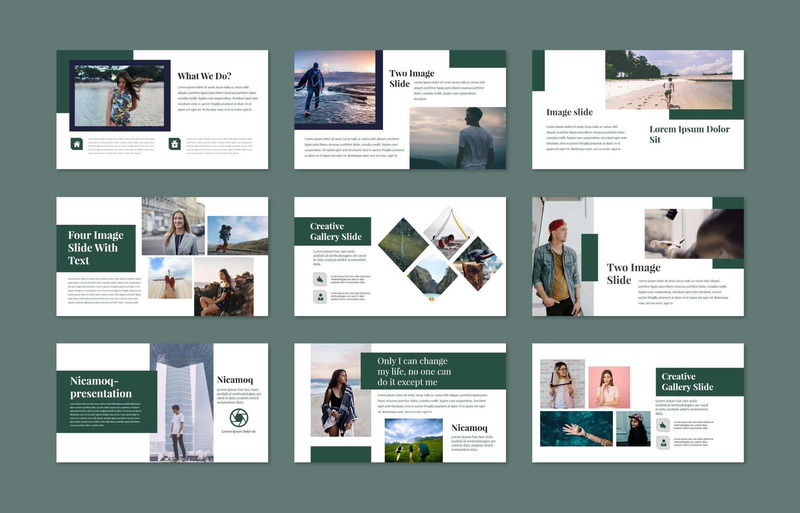Select photo of woman on pink background
The image size is (800, 513).
point(609,387)
